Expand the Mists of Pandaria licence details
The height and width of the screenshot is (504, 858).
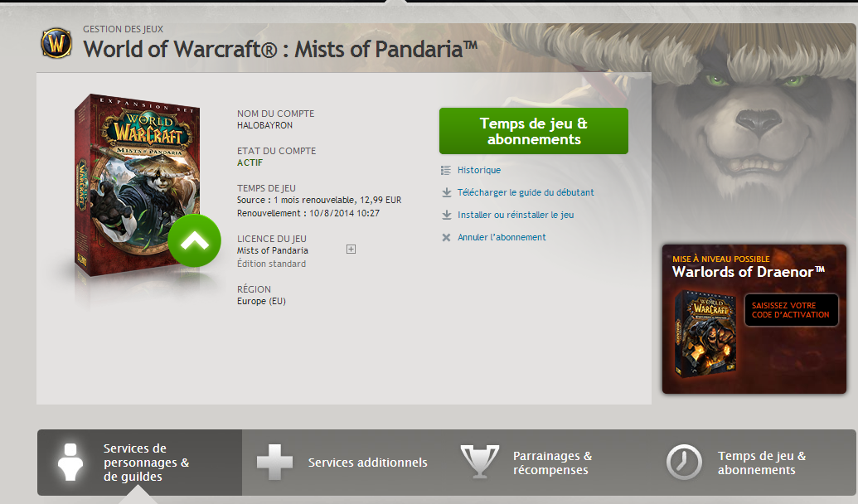[351, 250]
